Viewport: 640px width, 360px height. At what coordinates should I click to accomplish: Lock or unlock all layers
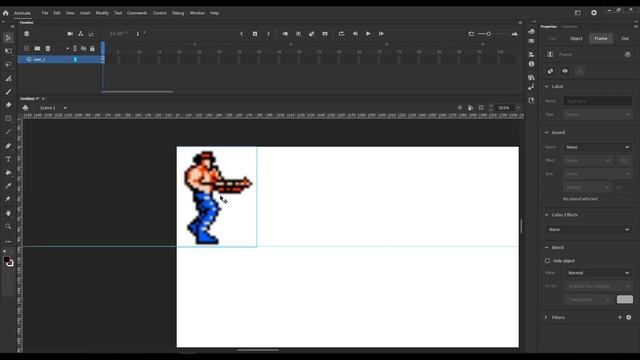pos(92,49)
